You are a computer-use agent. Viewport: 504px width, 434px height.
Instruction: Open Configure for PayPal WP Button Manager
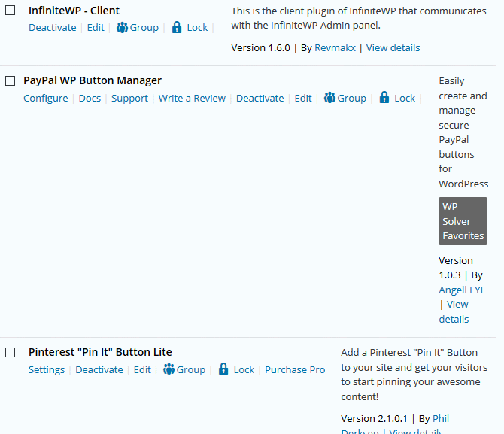pos(46,98)
